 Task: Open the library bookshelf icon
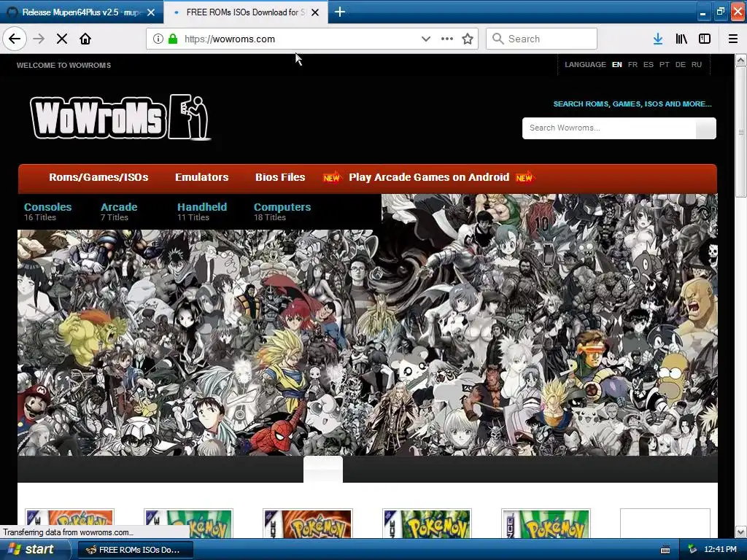point(681,39)
